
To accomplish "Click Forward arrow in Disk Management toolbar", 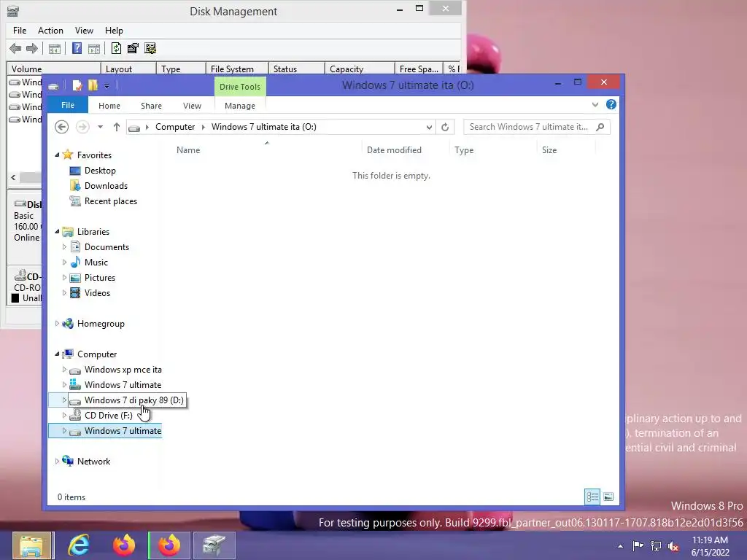I will [x=32, y=48].
